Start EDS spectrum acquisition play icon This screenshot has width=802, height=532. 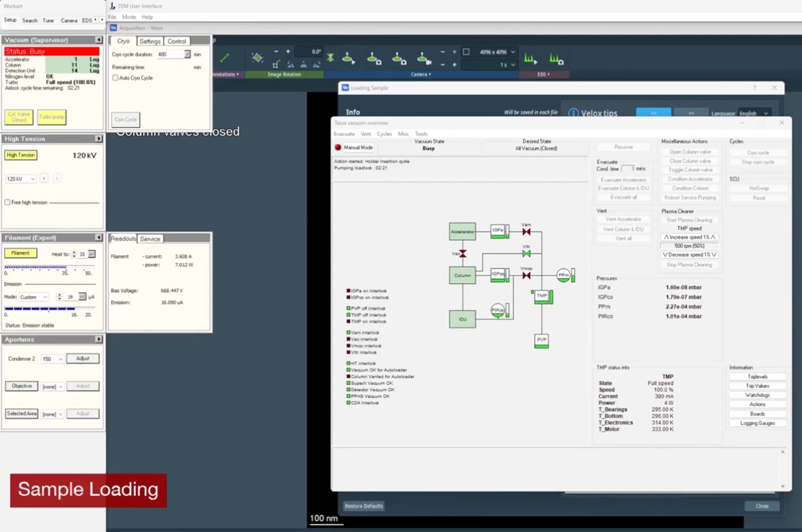(x=531, y=58)
